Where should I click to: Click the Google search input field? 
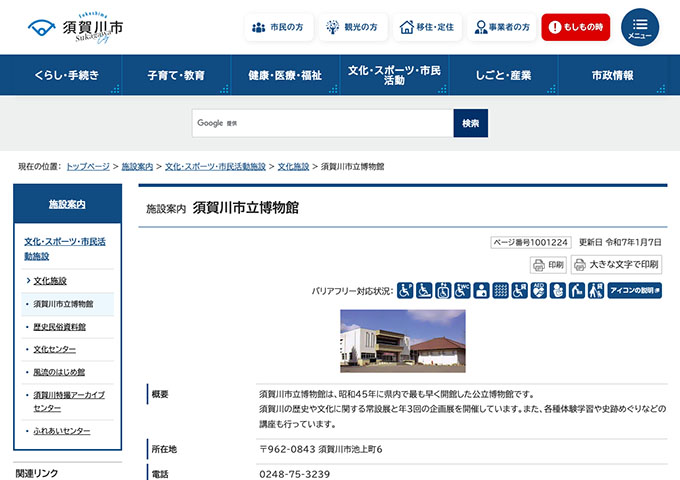click(323, 123)
